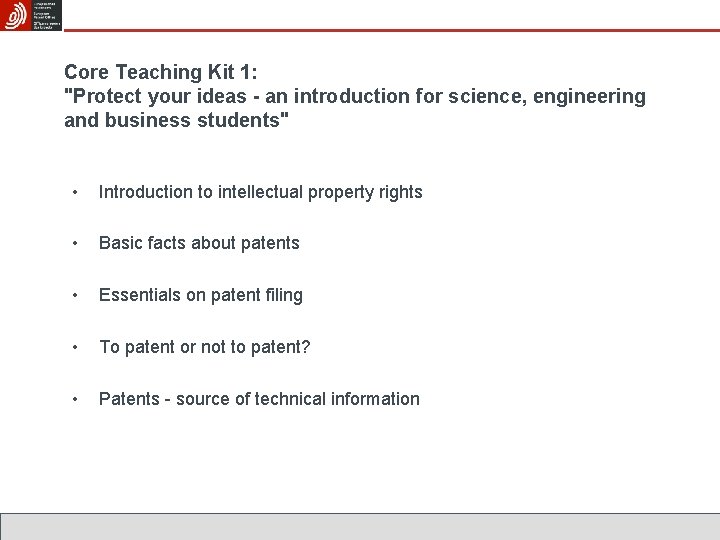Open Introduction to intellectual property rights
The width and height of the screenshot is (720, 540).
click(x=260, y=192)
